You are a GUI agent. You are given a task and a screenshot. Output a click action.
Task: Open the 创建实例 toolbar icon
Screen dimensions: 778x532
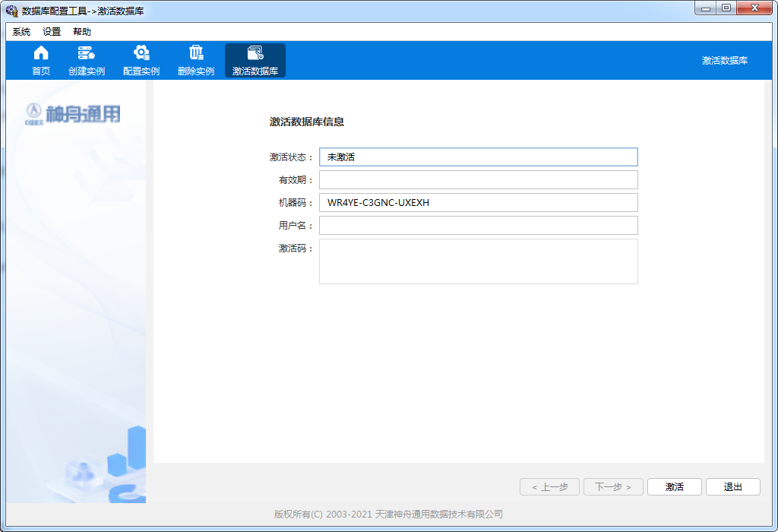coord(87,53)
